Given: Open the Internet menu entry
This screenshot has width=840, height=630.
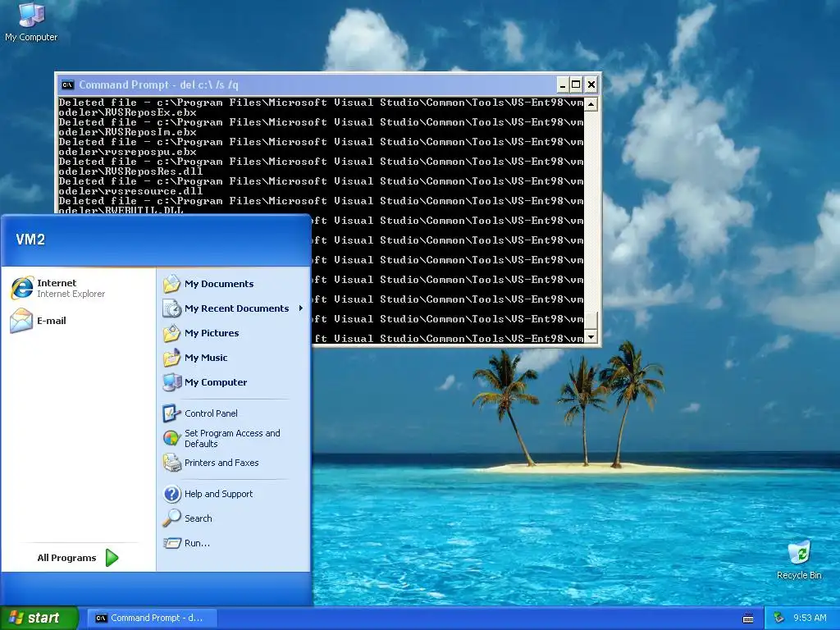Looking at the screenshot, I should tap(80, 288).
